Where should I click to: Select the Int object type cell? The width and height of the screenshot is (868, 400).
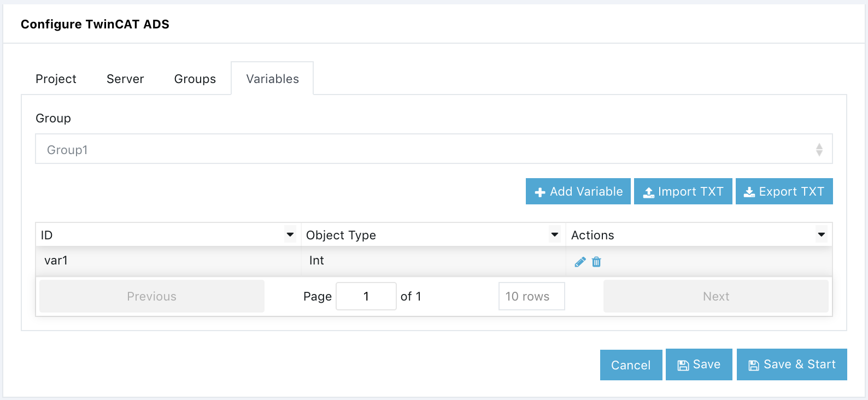(x=433, y=261)
